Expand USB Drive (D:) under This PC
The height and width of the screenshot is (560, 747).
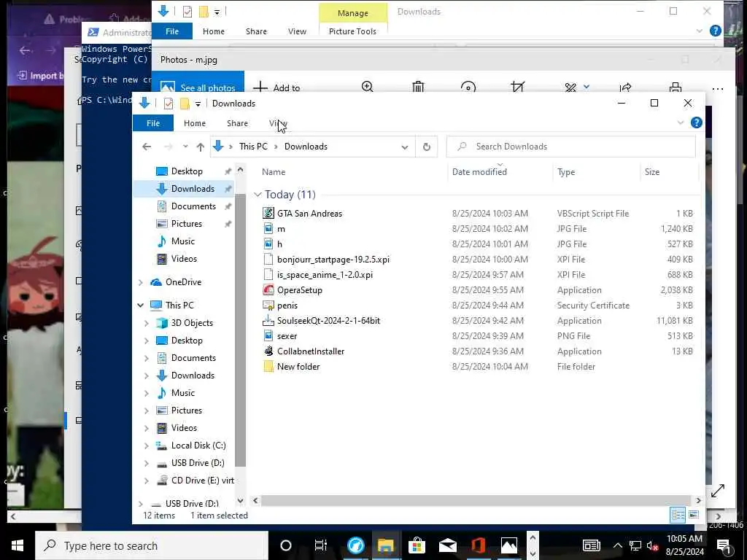(146, 463)
